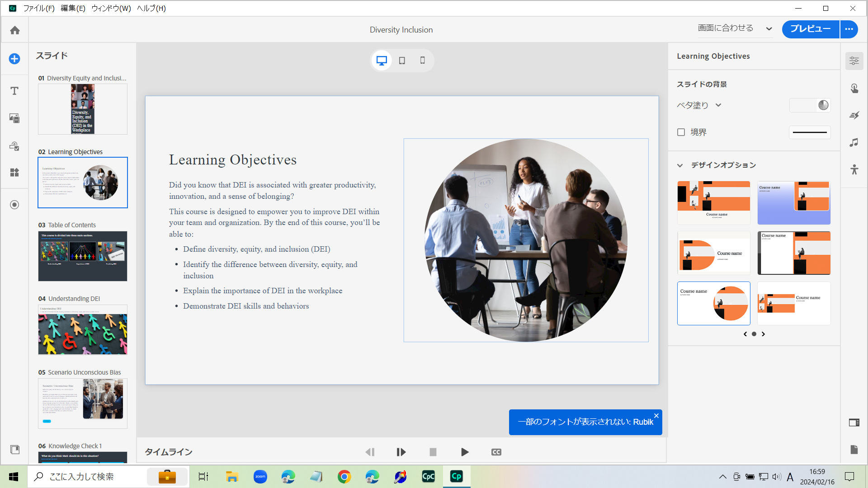Image resolution: width=868 pixels, height=488 pixels.
Task: Open the 画面に合わせる zoom dropdown
Action: (x=734, y=28)
